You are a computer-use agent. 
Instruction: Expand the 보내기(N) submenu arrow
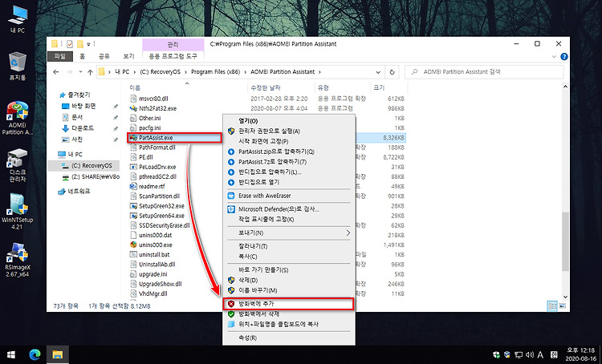[348, 233]
